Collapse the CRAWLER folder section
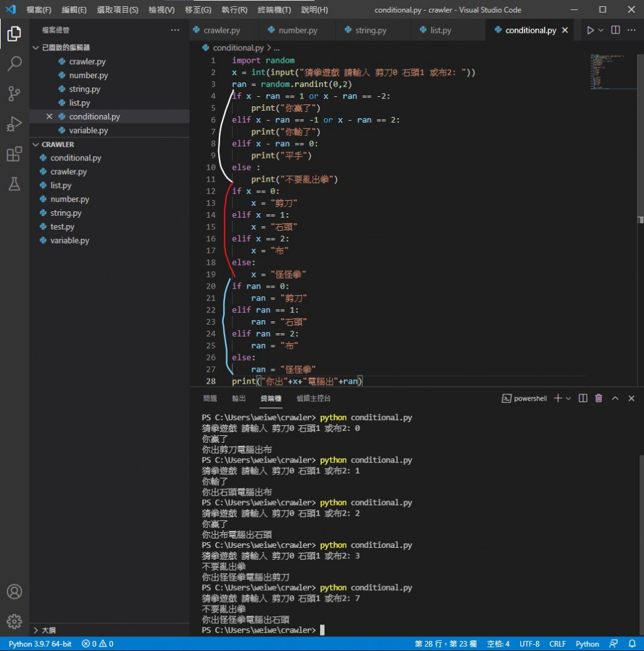 [36, 145]
